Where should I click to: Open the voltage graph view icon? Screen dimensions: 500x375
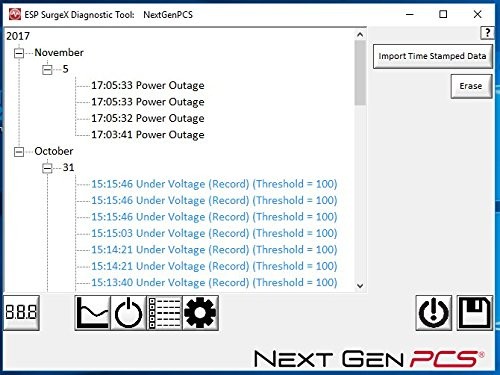click(x=93, y=313)
